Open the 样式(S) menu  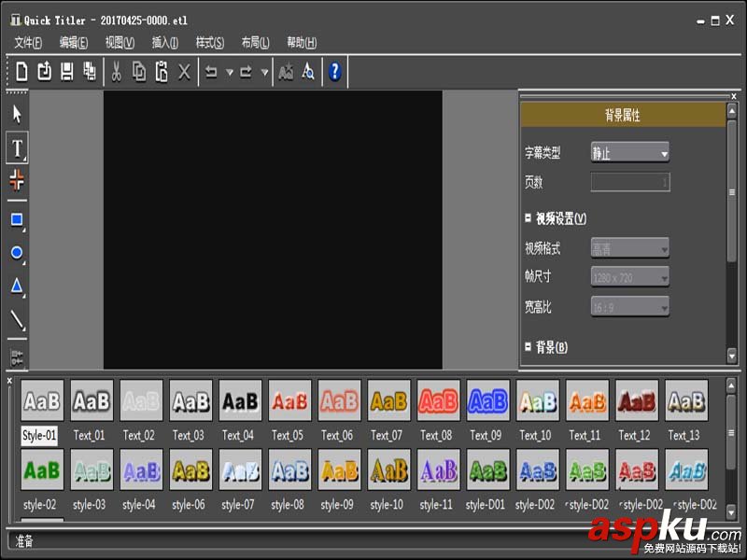point(211,42)
